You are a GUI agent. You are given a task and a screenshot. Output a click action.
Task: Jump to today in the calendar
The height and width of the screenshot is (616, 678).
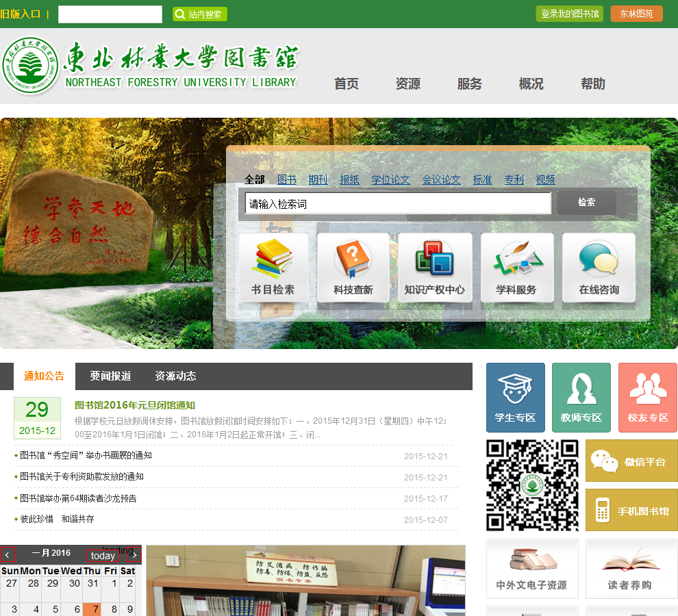point(103,556)
